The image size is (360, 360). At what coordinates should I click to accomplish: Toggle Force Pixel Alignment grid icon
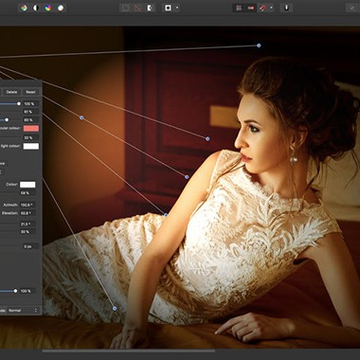pos(239,8)
